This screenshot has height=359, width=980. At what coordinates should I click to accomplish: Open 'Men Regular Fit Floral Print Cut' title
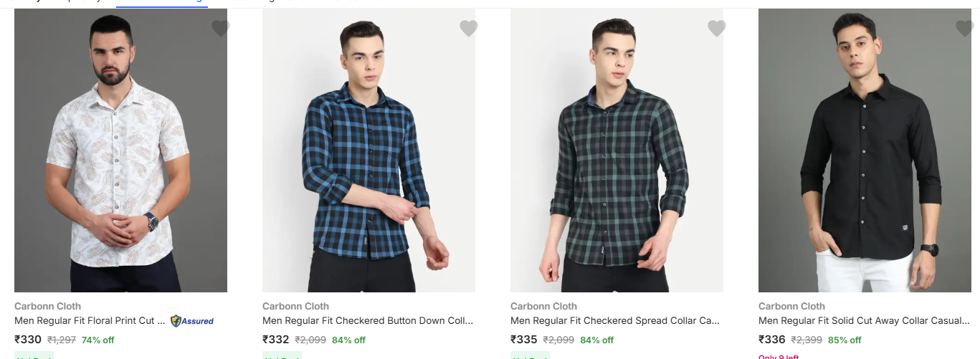pos(90,321)
